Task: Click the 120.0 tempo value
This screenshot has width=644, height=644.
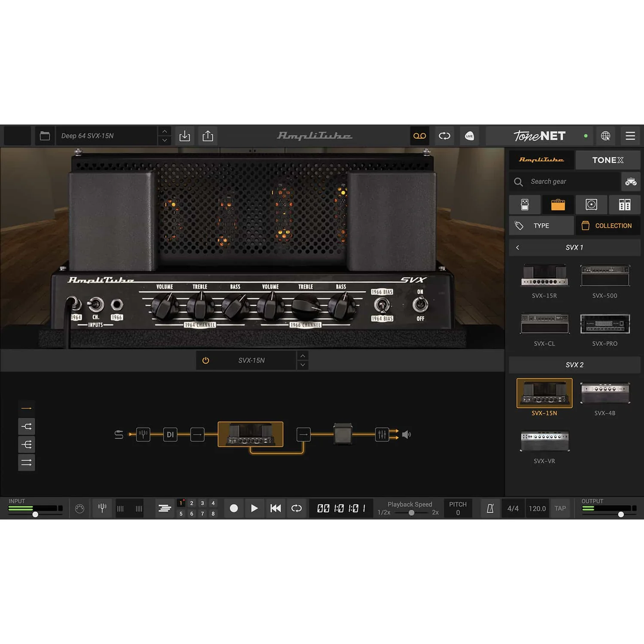Action: click(x=537, y=508)
